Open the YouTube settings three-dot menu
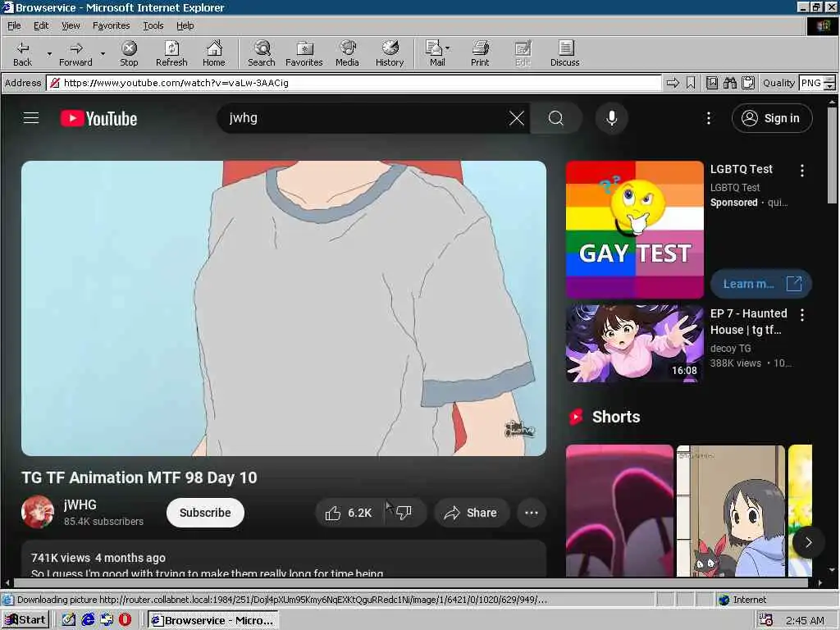The image size is (840, 630). coord(708,118)
